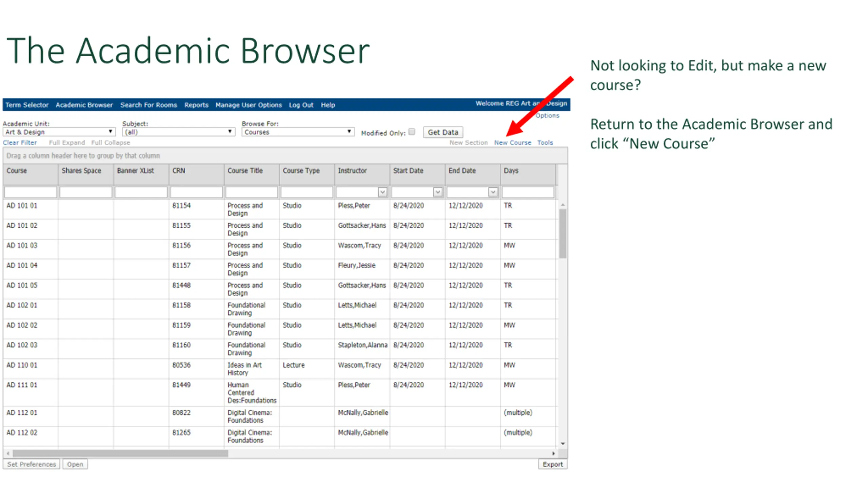
Task: Sort by the CRN column header
Action: coord(196,174)
